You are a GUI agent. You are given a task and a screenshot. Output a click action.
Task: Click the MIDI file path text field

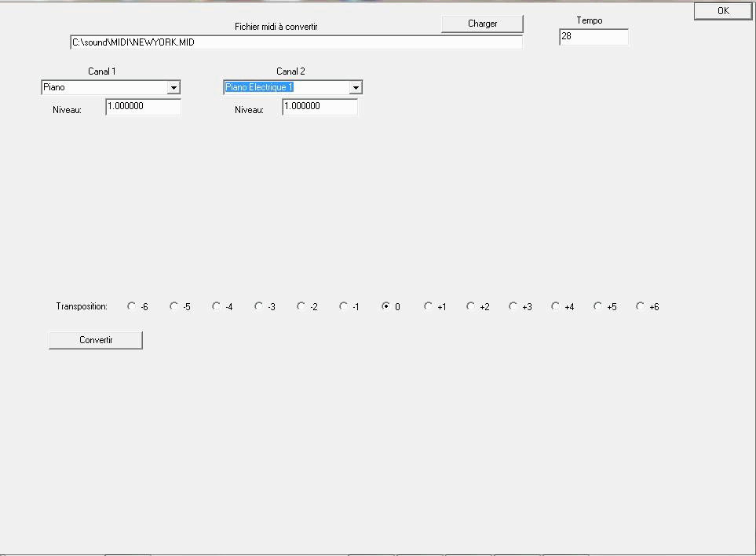(x=296, y=42)
